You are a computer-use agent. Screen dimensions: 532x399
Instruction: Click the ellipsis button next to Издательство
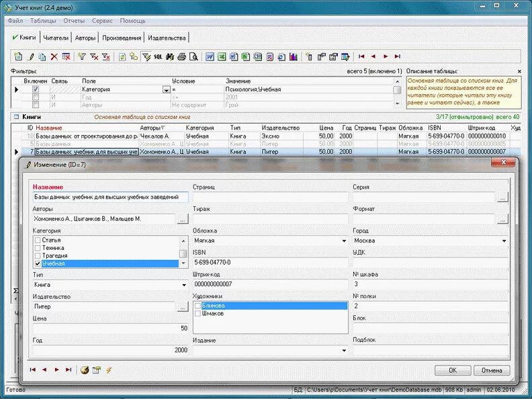(x=183, y=307)
